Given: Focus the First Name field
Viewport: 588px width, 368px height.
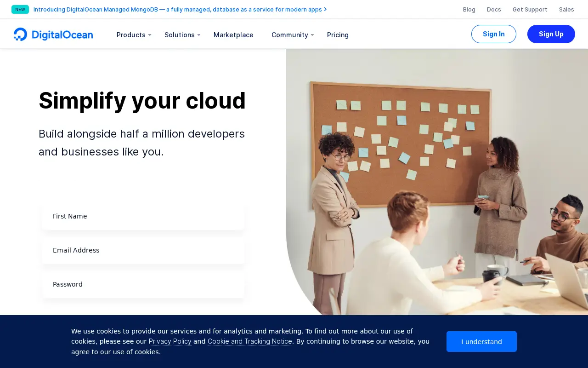Looking at the screenshot, I should pyautogui.click(x=143, y=216).
